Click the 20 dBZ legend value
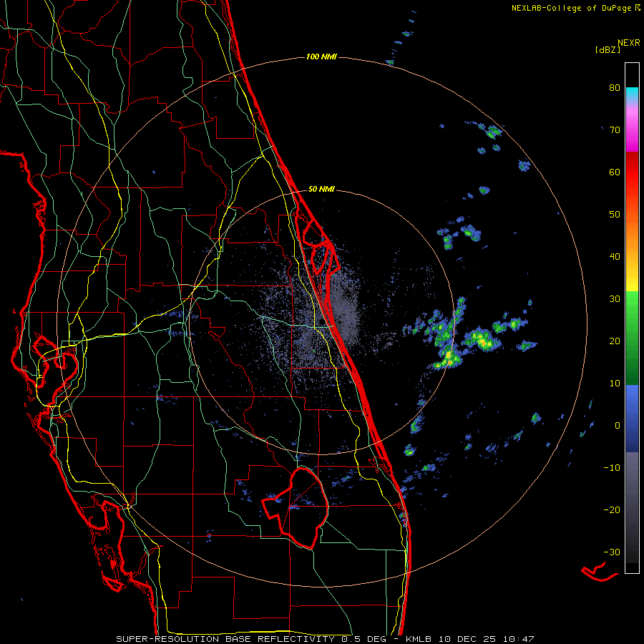The image size is (644, 644). 615,341
